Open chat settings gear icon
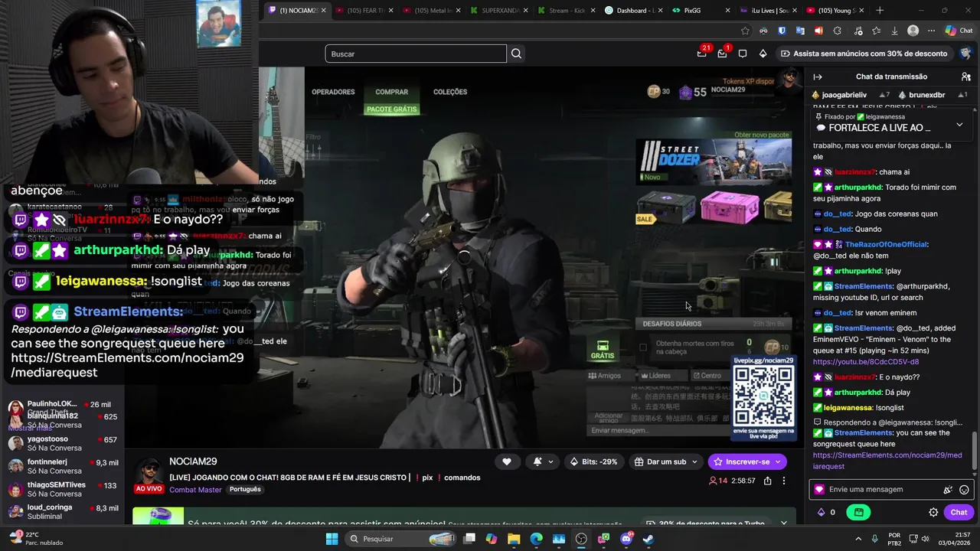Viewport: 980px width, 551px height. tap(933, 512)
